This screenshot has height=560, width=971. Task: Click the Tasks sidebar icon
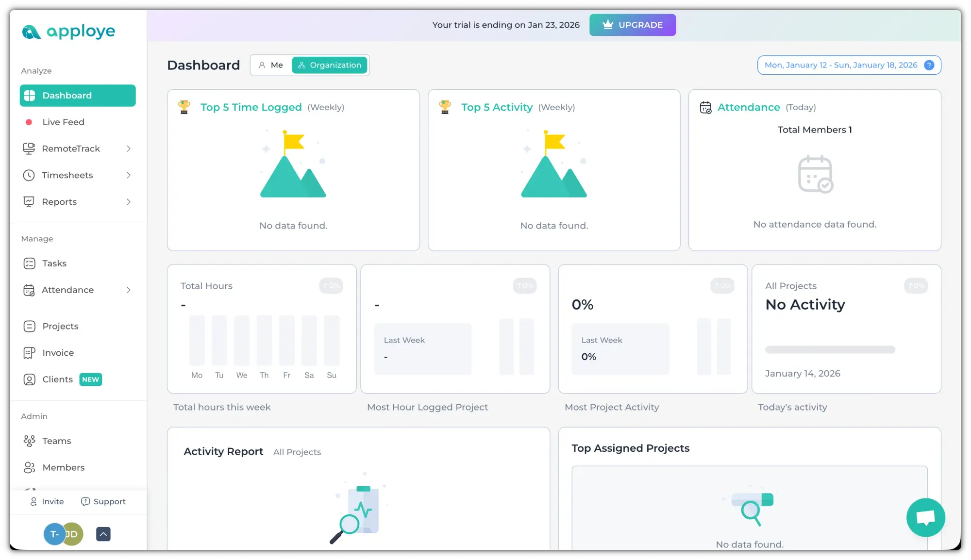[x=29, y=264]
